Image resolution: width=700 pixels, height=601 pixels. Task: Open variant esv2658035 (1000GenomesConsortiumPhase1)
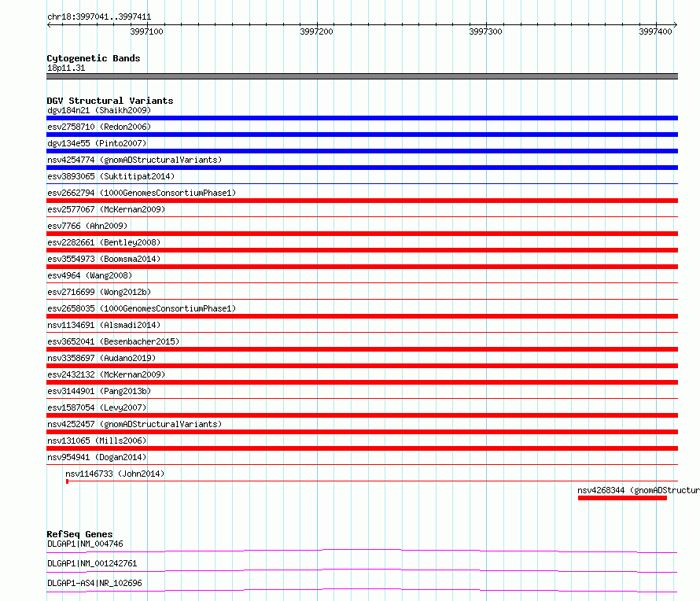click(x=142, y=308)
